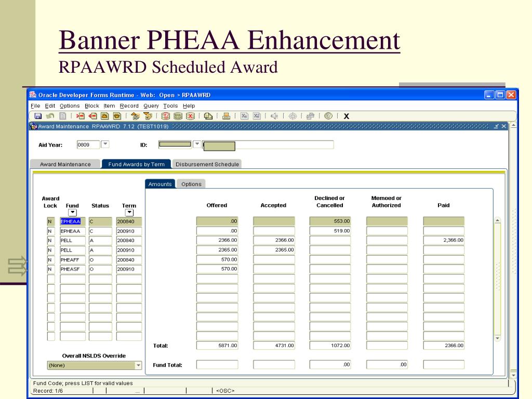Click the Enter Query toolbar icon
The width and height of the screenshot is (532, 399).
coord(166,116)
